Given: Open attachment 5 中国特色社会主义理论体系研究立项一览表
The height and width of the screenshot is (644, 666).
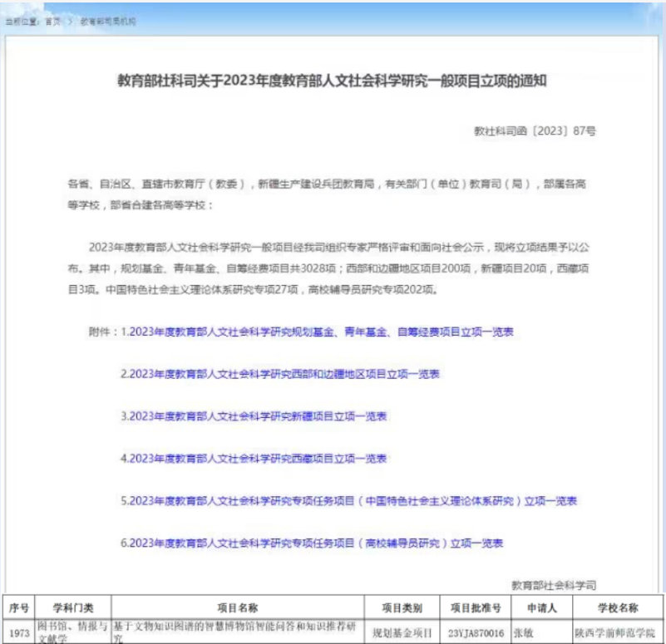Looking at the screenshot, I should (x=349, y=501).
